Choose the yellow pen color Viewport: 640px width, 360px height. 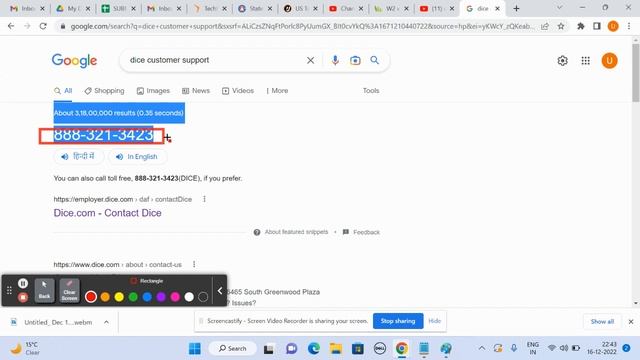click(x=119, y=297)
